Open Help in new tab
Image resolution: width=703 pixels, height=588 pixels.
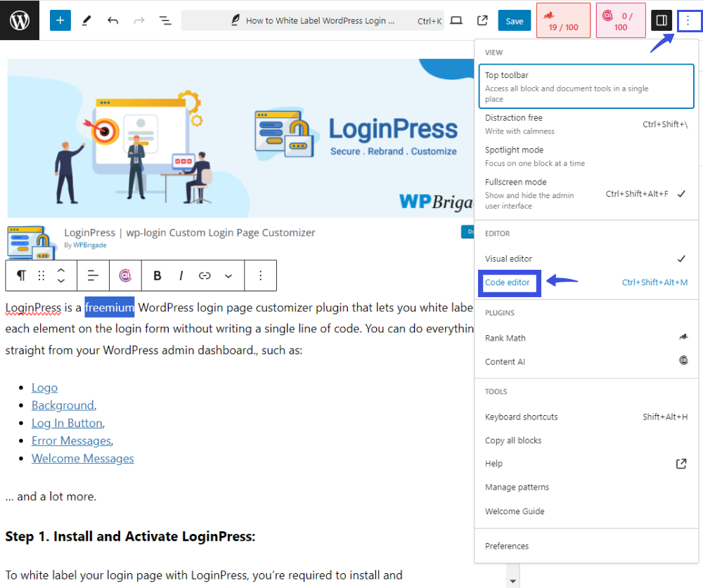click(x=586, y=464)
